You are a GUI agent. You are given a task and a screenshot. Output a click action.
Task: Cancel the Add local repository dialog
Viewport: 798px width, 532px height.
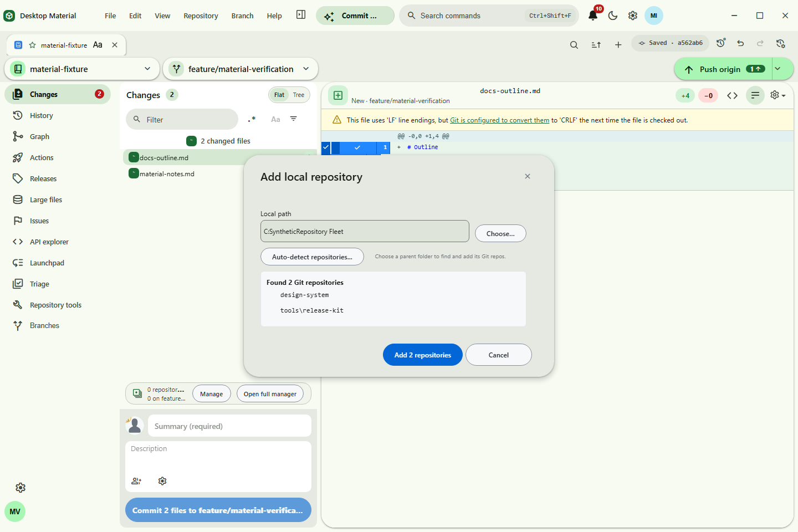pos(499,355)
